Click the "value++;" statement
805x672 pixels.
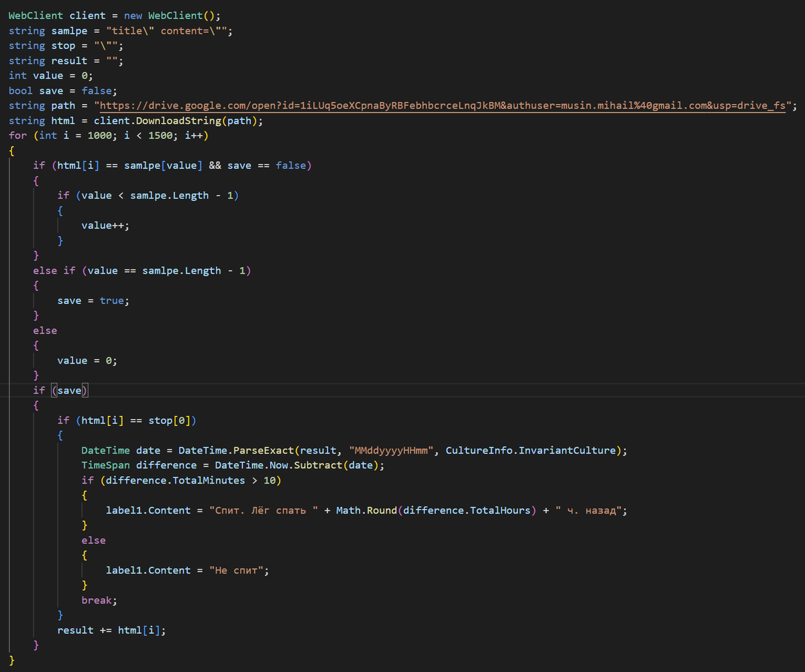105,225
